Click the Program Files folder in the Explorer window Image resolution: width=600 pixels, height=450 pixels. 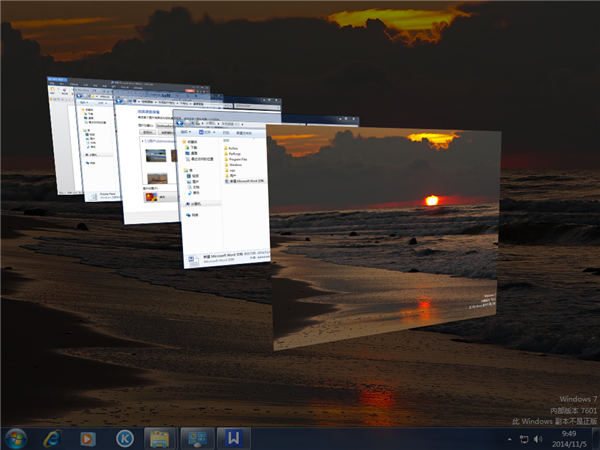pyautogui.click(x=239, y=160)
